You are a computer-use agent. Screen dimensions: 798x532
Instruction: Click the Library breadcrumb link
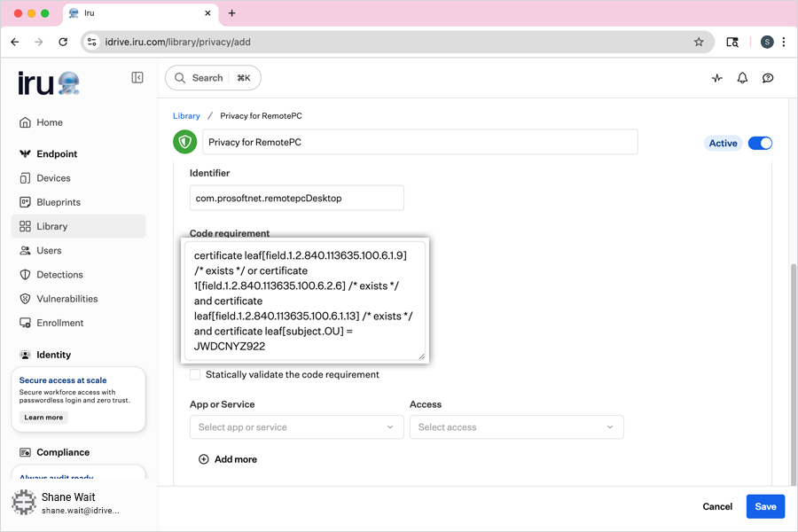click(186, 116)
